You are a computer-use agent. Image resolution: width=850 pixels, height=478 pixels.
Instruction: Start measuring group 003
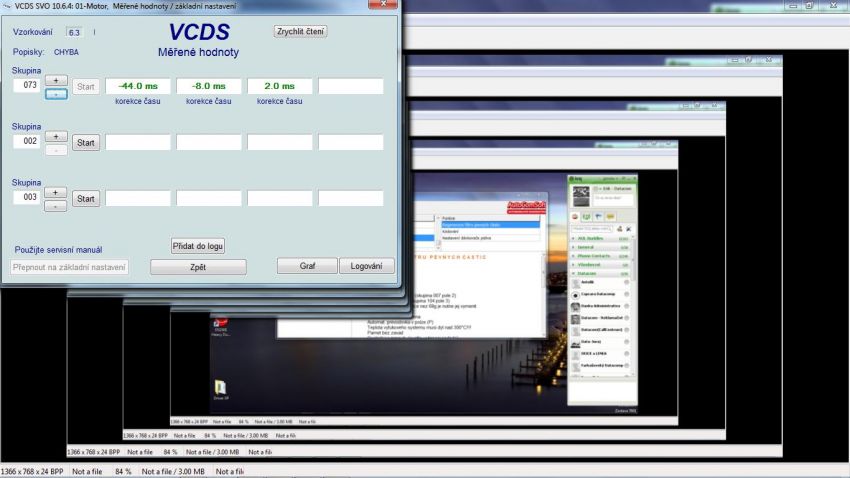(x=86, y=199)
